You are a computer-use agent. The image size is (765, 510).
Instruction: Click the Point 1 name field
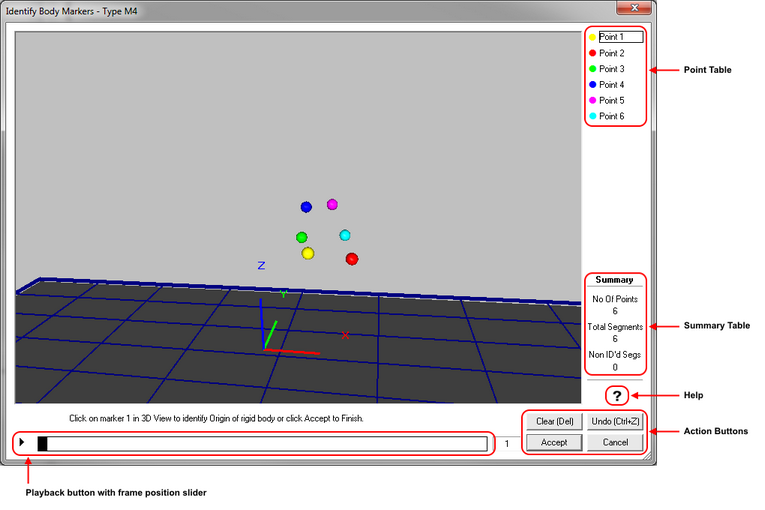point(619,37)
